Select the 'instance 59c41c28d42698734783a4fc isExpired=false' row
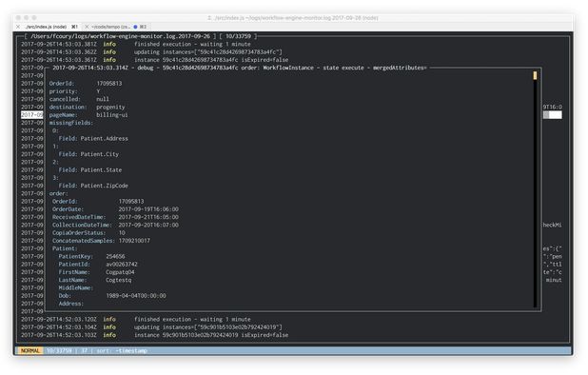Image resolution: width=588 pixels, height=375 pixels. point(154,60)
